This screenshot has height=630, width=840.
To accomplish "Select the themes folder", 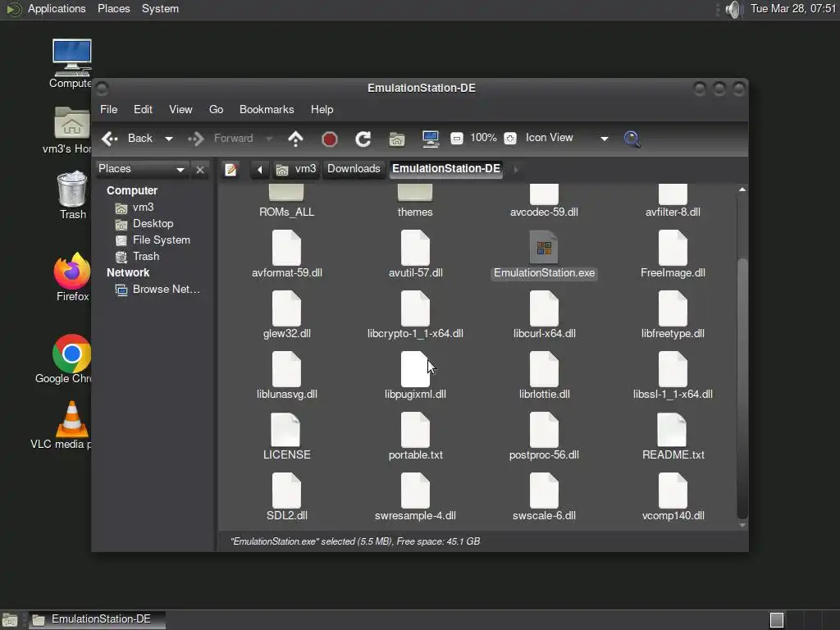I will 415,200.
